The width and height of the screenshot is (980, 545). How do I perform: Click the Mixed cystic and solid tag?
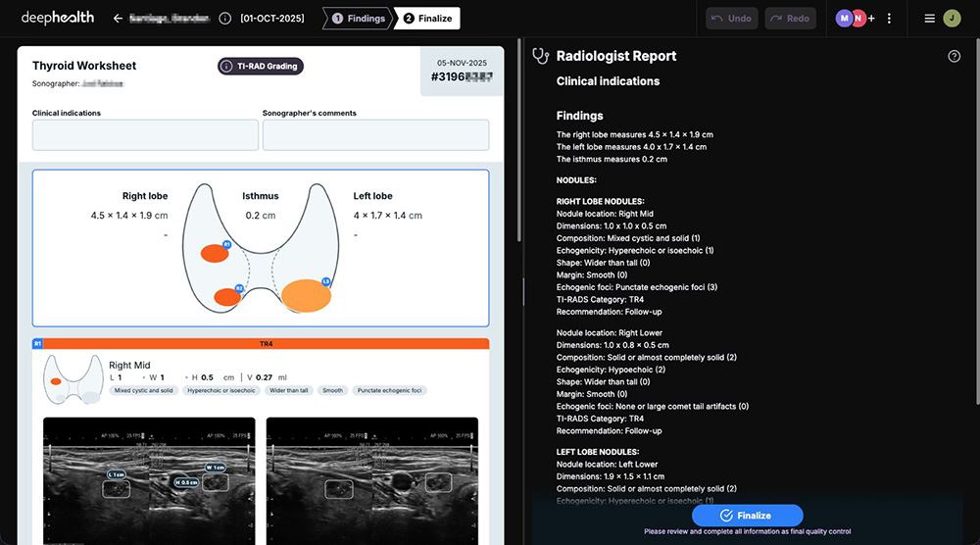coord(144,391)
